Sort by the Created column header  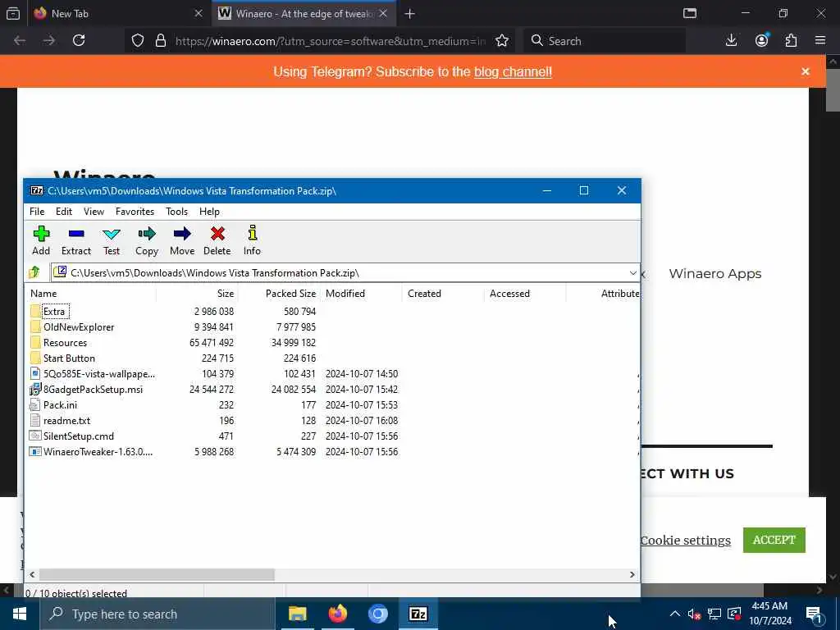(x=443, y=294)
